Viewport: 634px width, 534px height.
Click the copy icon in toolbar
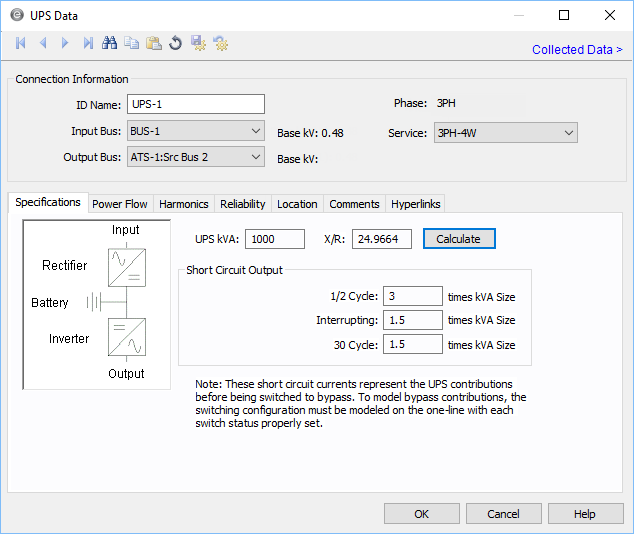click(x=132, y=43)
